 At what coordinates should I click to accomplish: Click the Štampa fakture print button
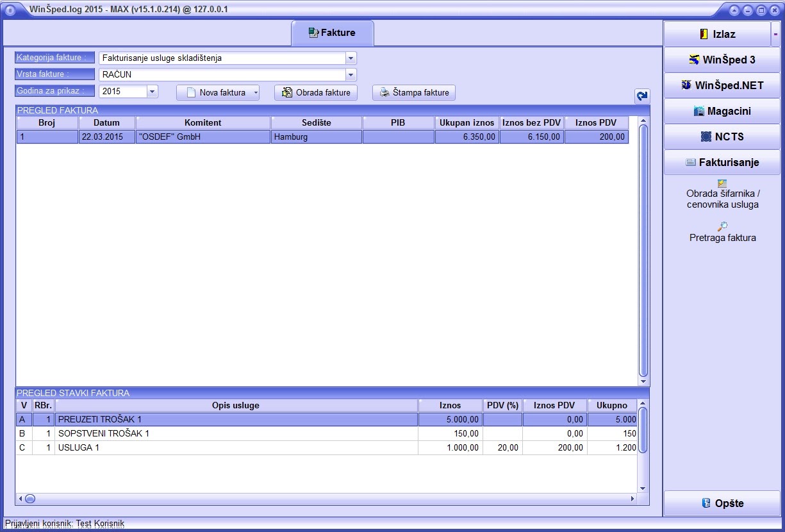[414, 92]
